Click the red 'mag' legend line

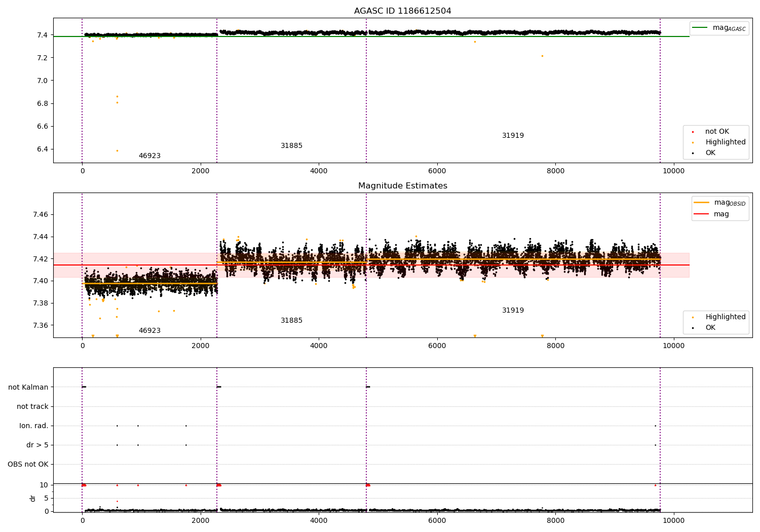click(701, 214)
